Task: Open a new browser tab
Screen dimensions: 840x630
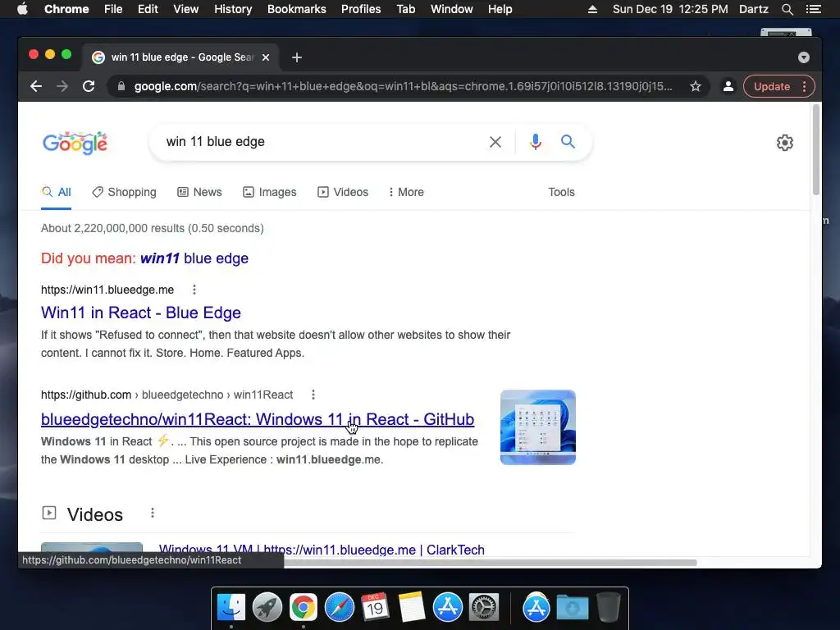Action: (x=297, y=57)
